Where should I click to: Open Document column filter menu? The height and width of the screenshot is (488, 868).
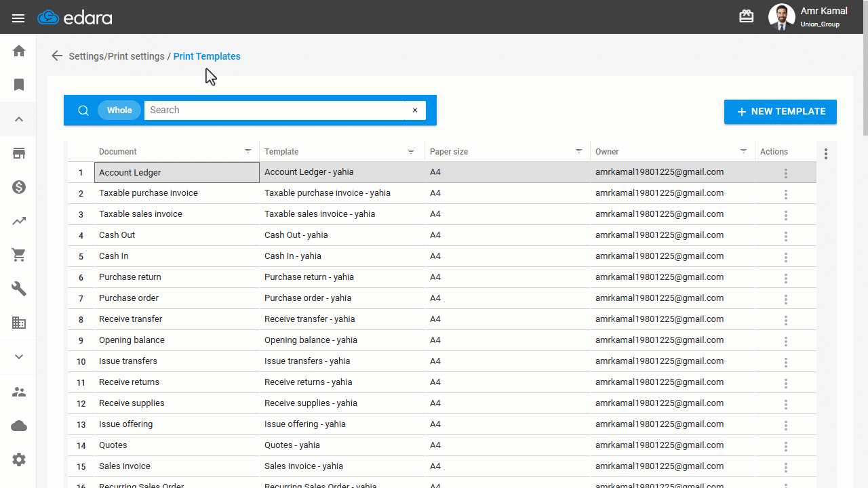tap(248, 152)
